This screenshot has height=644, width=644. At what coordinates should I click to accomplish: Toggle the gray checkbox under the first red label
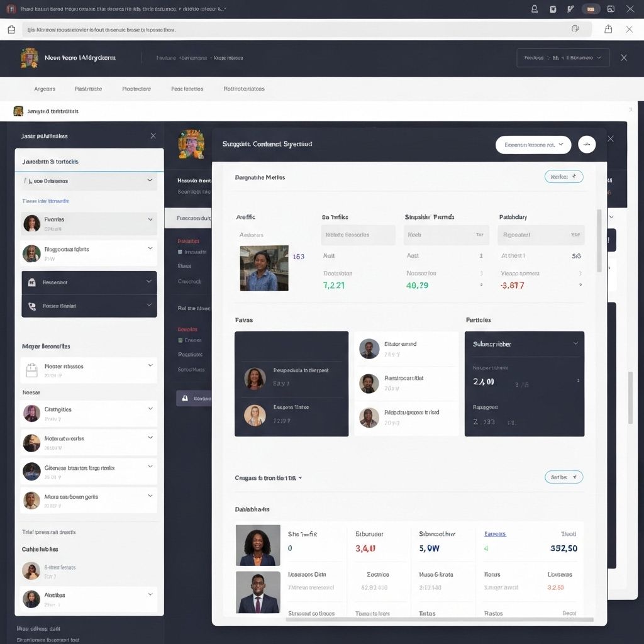pyautogui.click(x=180, y=252)
